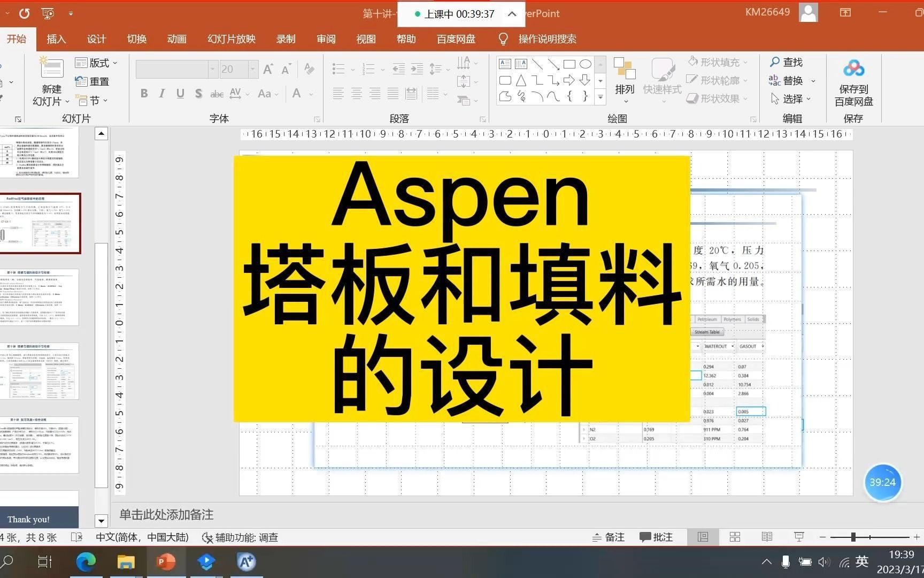
Task: Click the decrease indent icon
Action: pyautogui.click(x=398, y=69)
